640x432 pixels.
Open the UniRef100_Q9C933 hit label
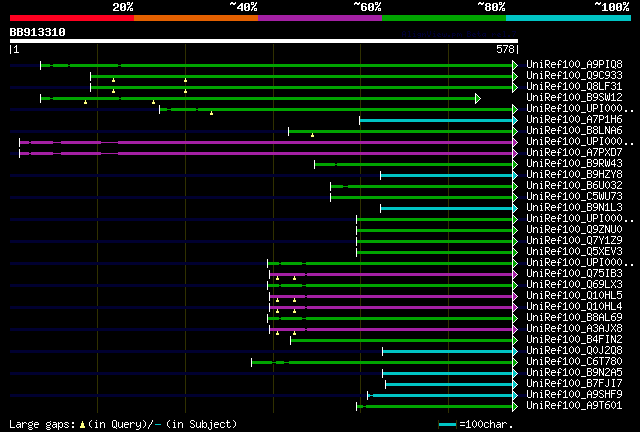click(574, 76)
